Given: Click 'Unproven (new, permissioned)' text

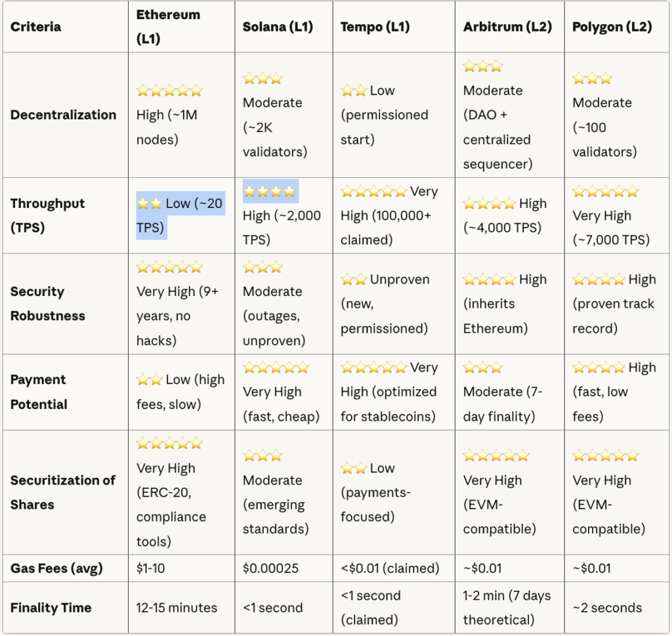Looking at the screenshot, I should point(385,303).
